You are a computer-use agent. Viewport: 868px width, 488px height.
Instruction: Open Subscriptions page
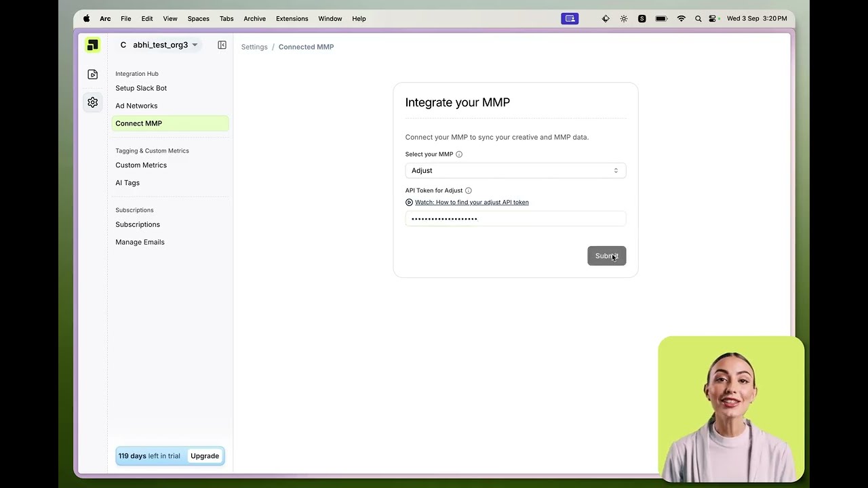pos(138,224)
